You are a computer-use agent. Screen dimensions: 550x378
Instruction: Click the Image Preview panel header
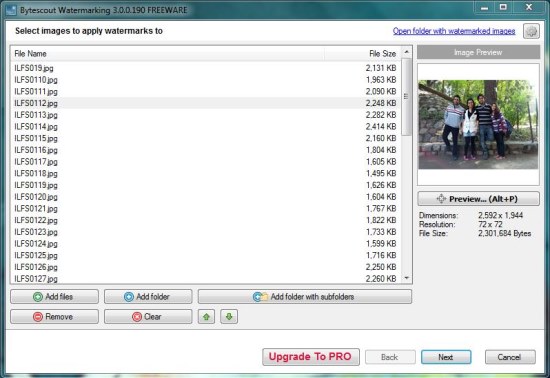478,52
